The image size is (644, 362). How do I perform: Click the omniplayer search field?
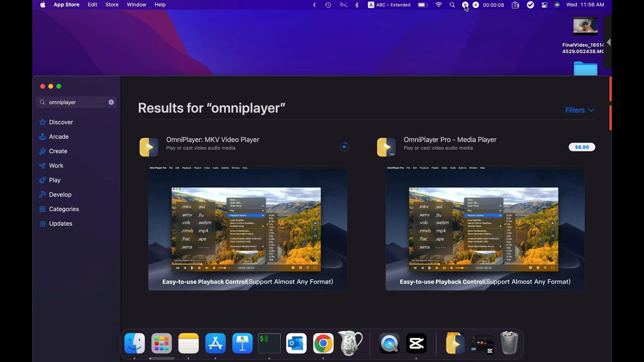click(75, 102)
